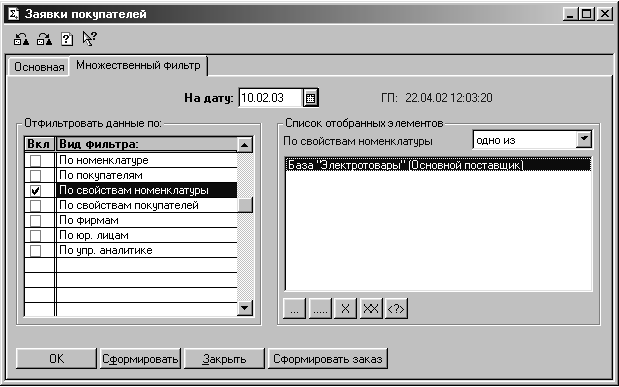Image resolution: width=619 pixels, height=387 pixels.
Task: Open the calendar picker beside date
Action: point(311,98)
